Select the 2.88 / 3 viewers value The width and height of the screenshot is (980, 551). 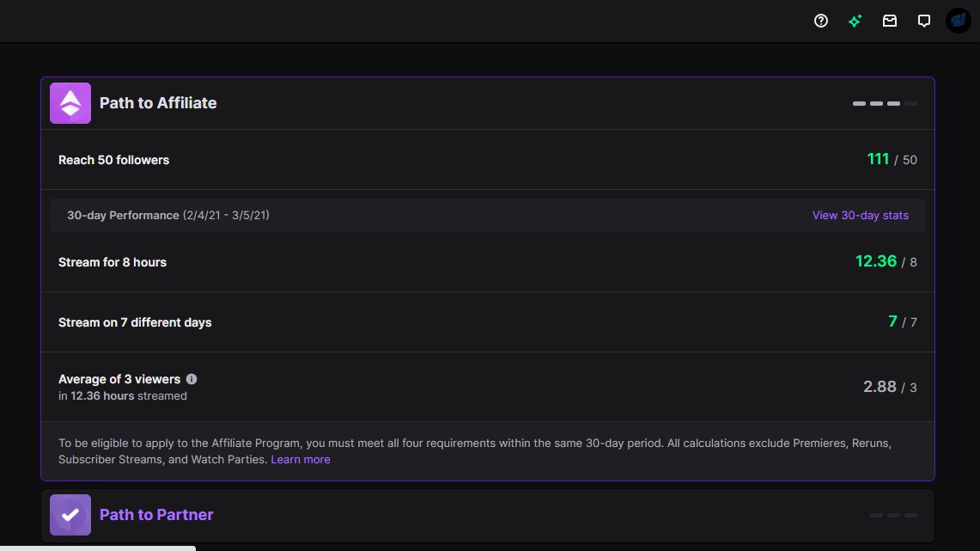(x=890, y=387)
